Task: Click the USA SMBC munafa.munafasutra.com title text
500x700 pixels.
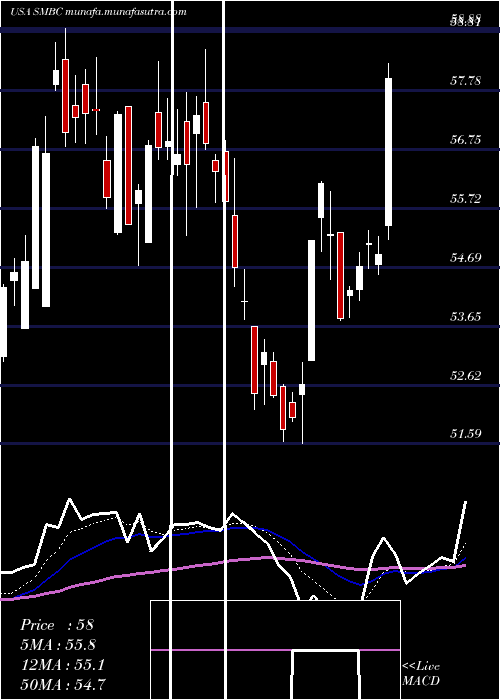Action: point(98,12)
